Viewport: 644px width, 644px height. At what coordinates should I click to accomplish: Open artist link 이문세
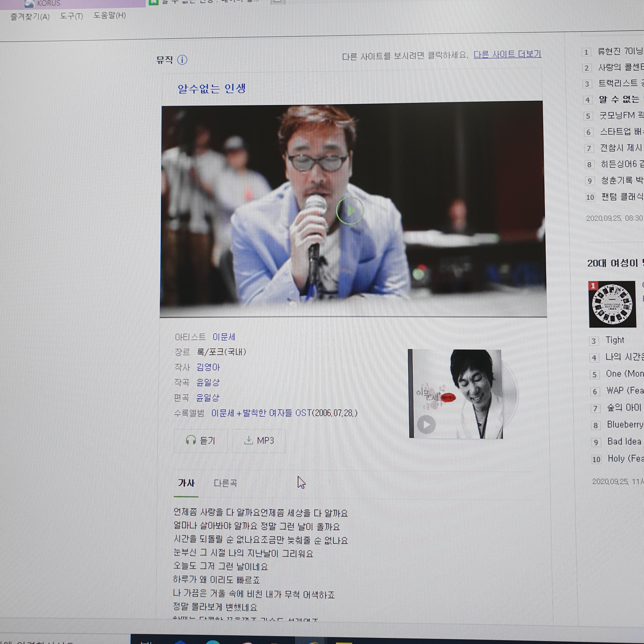[x=224, y=337]
